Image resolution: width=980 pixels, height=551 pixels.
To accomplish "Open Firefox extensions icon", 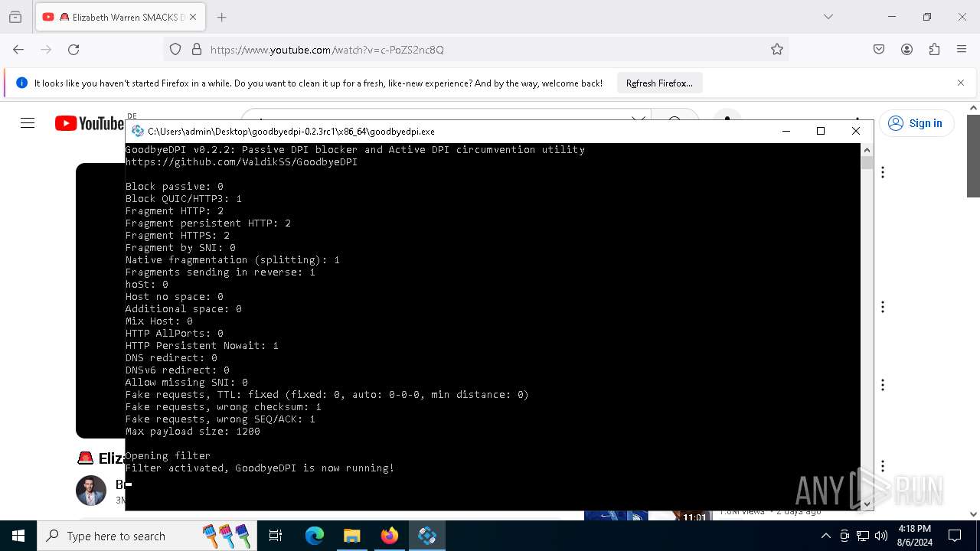I will point(934,49).
